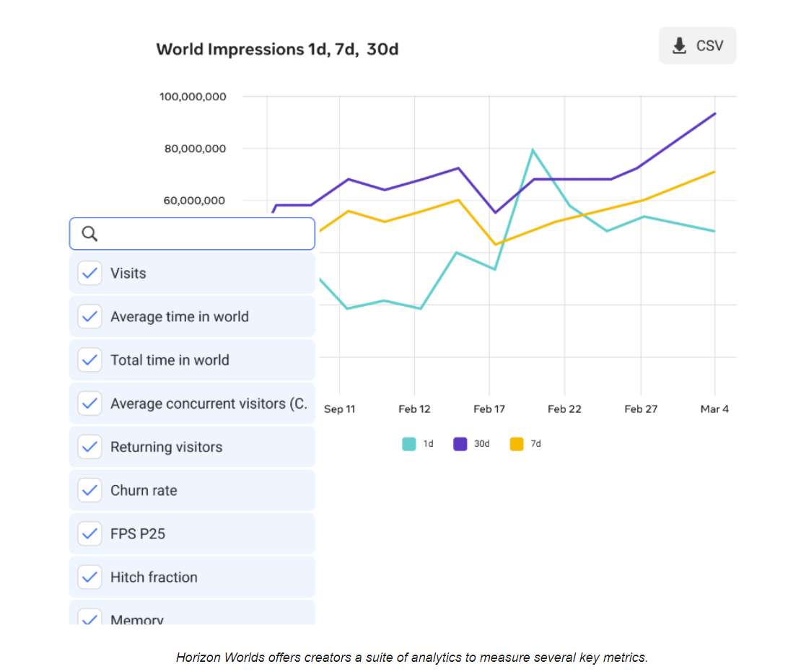Disable the Hitch fraction checkbox
The image size is (801, 672).
[89, 577]
